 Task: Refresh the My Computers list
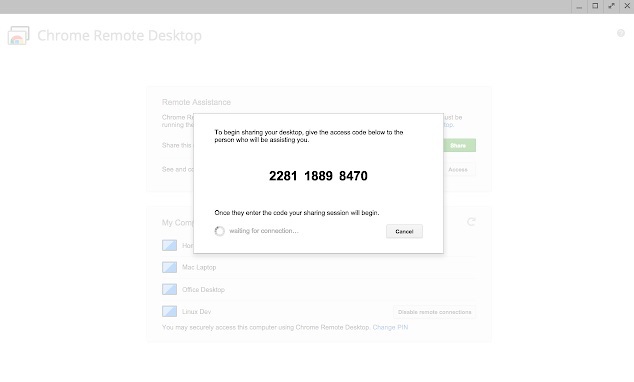[x=471, y=222]
